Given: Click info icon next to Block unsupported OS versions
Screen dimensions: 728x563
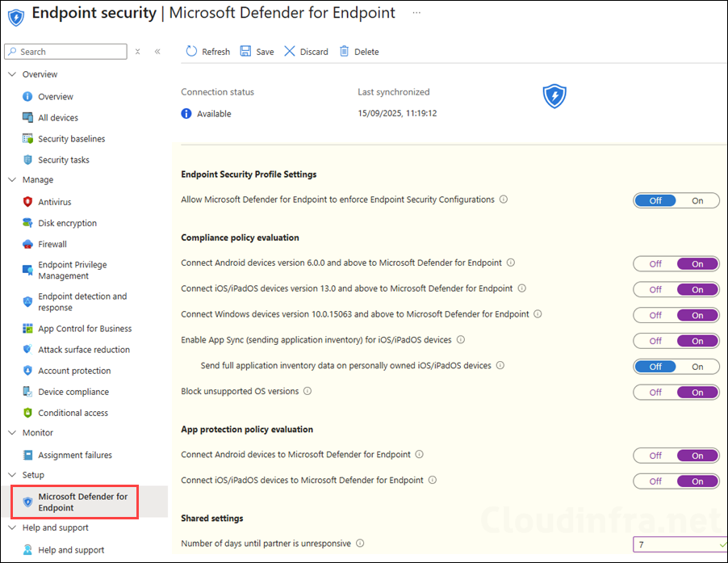Looking at the screenshot, I should point(308,391).
